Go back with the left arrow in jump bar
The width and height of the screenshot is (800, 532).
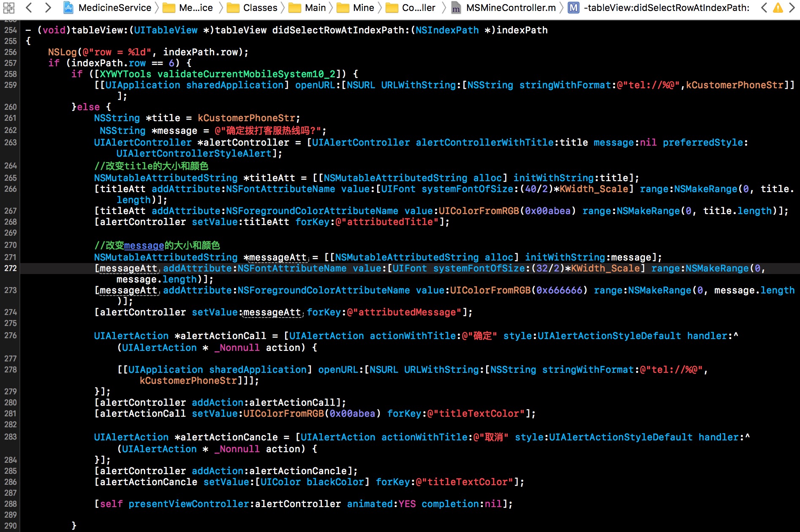click(29, 8)
